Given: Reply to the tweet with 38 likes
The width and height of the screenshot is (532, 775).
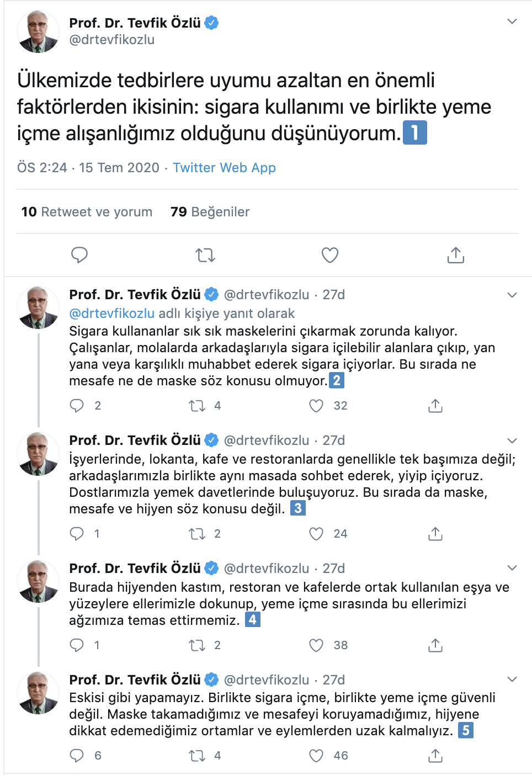Looking at the screenshot, I should click(x=77, y=645).
